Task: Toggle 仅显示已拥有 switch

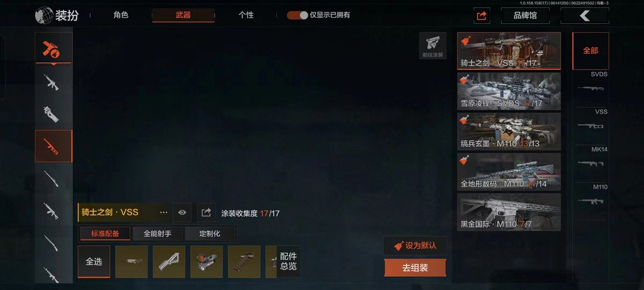Action: (297, 15)
